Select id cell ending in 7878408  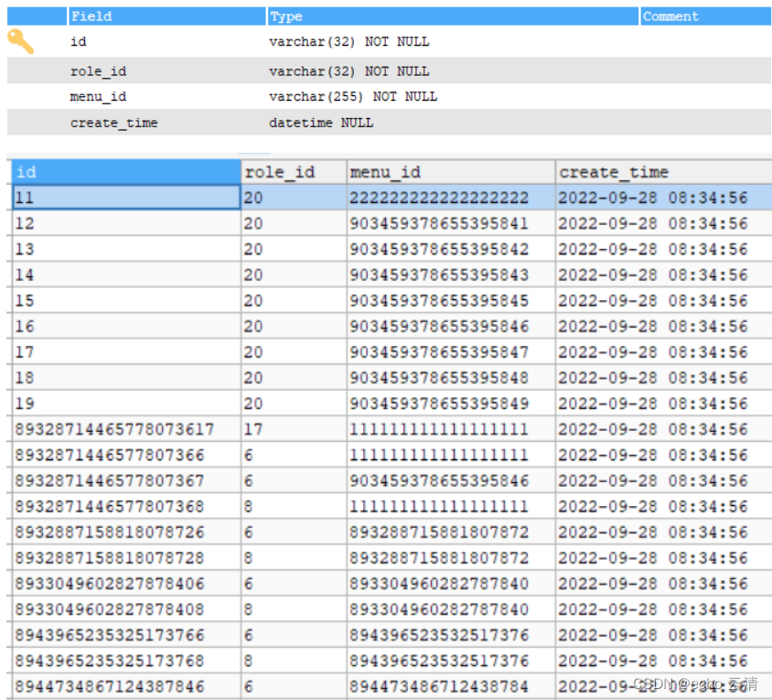[x=126, y=608]
